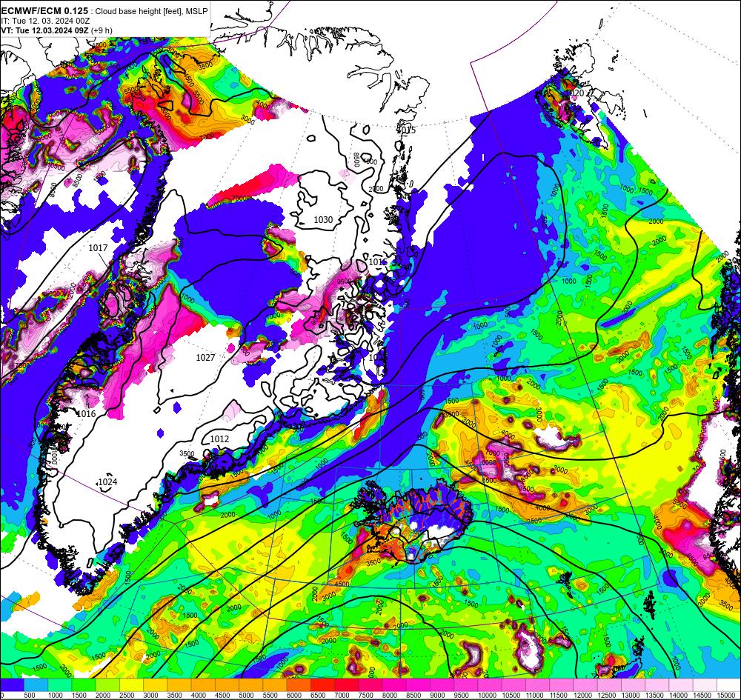This screenshot has width=741, height=700.
Task: Click the 1500–2000 ft green legend swatch
Action: [x=84, y=685]
